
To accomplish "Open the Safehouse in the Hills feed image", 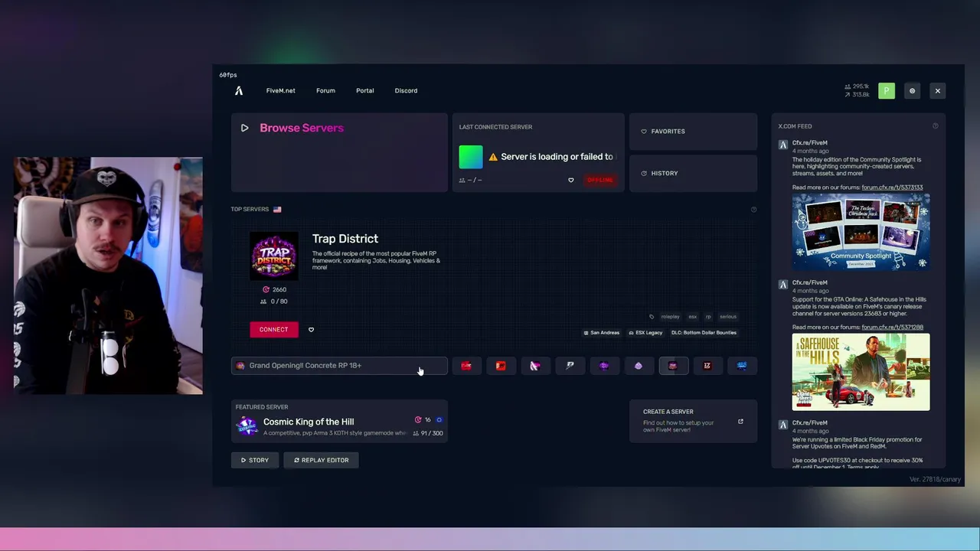I will coord(861,372).
